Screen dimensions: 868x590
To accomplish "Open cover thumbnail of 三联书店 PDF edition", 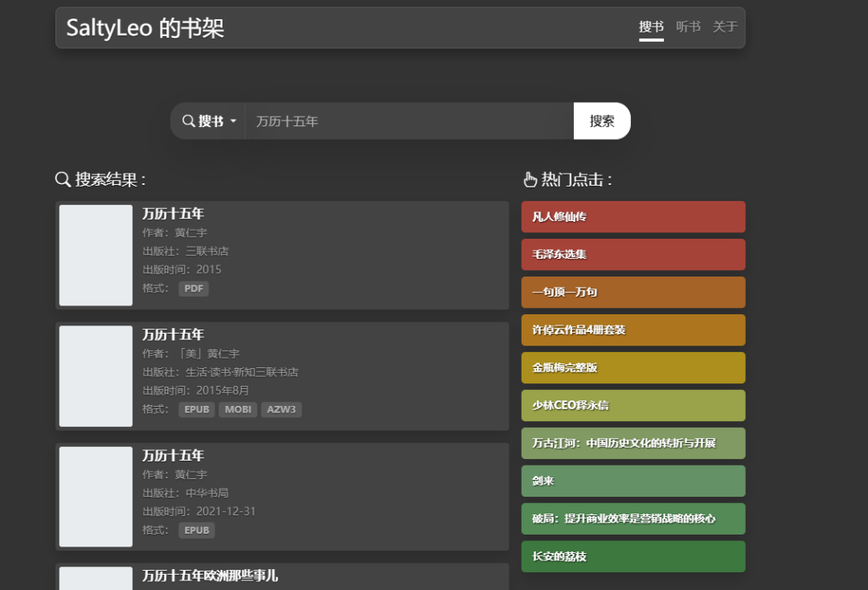I will point(96,256).
